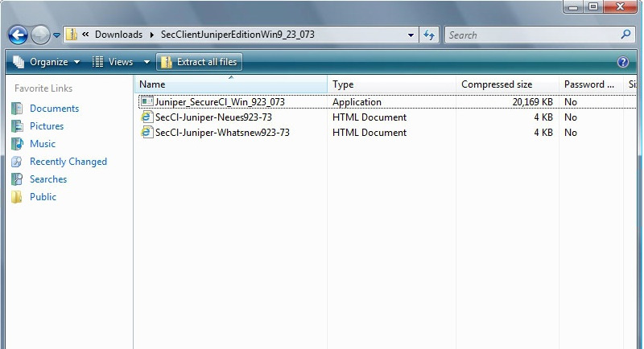Image resolution: width=644 pixels, height=349 pixels.
Task: Sort by Password column header
Action: (591, 84)
